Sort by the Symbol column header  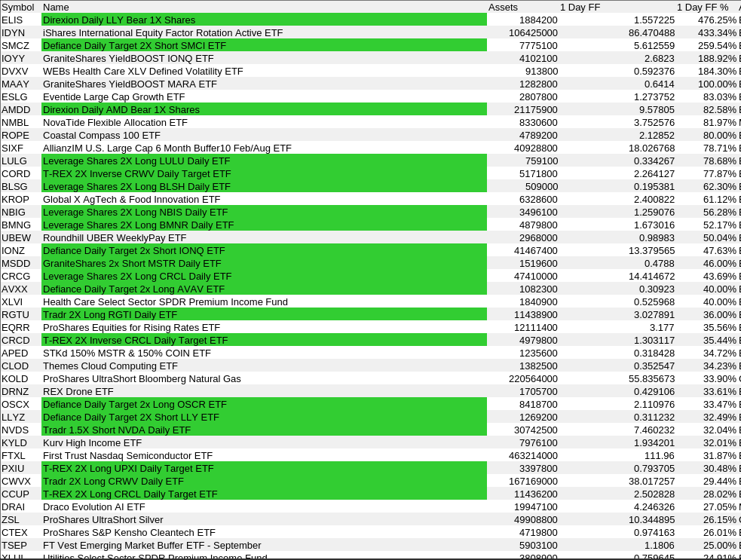pos(18,7)
